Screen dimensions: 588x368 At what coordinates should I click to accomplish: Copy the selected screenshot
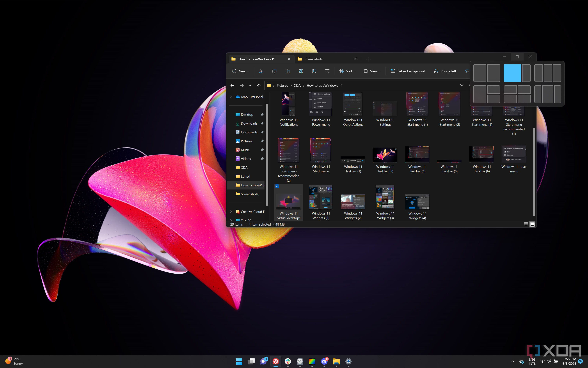click(x=274, y=71)
